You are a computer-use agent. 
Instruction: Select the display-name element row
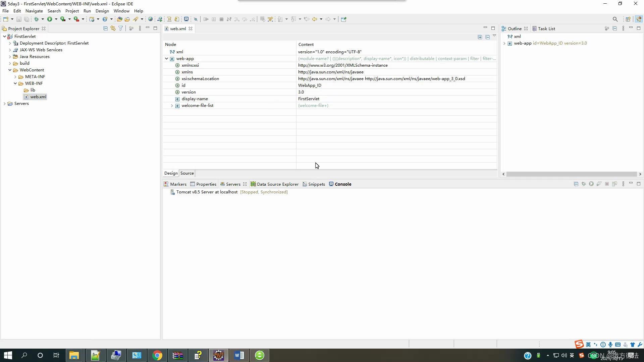pos(330,99)
